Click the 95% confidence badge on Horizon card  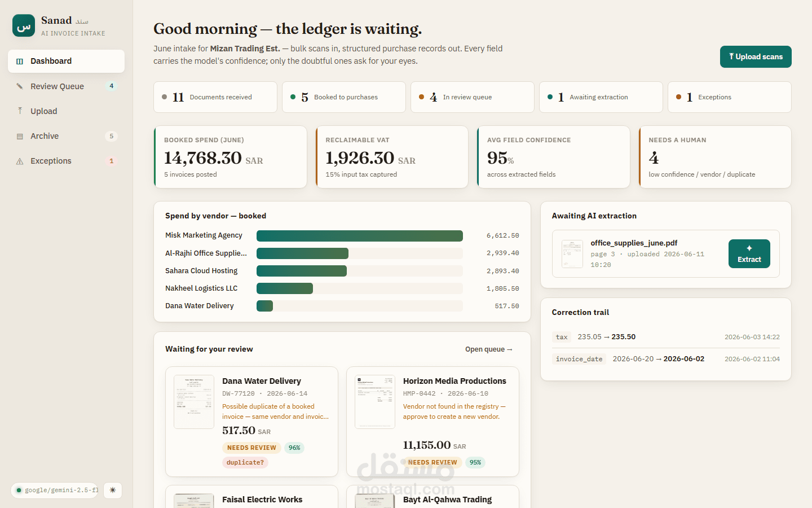475,462
